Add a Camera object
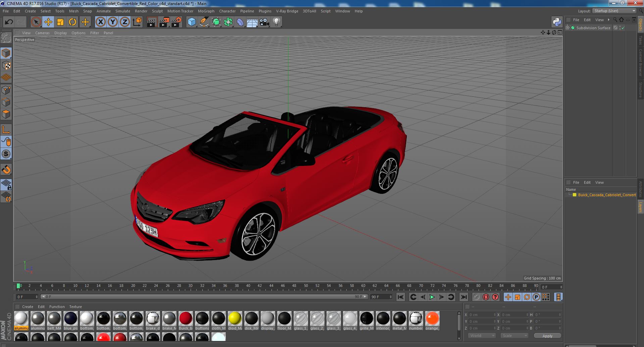The width and height of the screenshot is (644, 347). [x=264, y=22]
